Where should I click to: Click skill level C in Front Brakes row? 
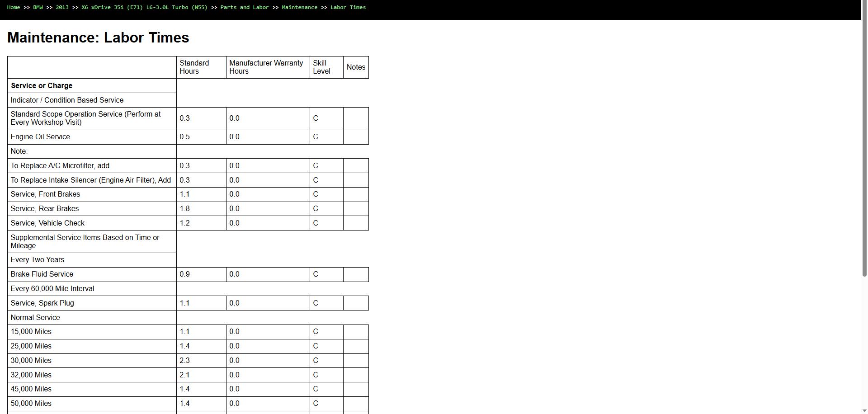[x=316, y=194]
